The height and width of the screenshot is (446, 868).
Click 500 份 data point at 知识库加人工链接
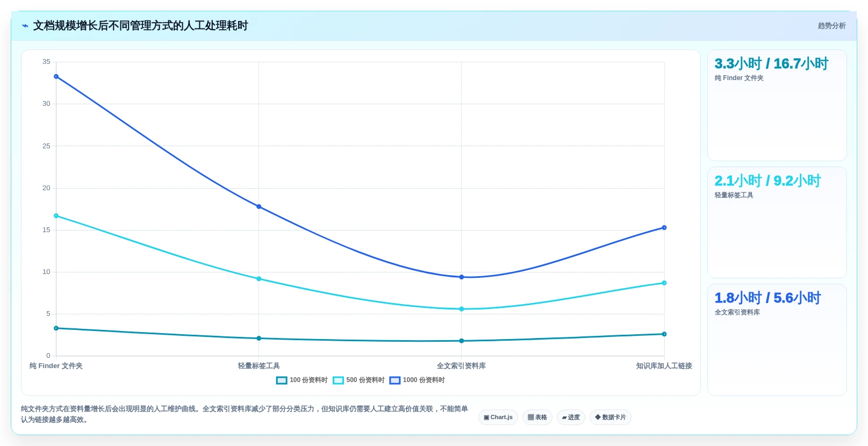(x=664, y=283)
